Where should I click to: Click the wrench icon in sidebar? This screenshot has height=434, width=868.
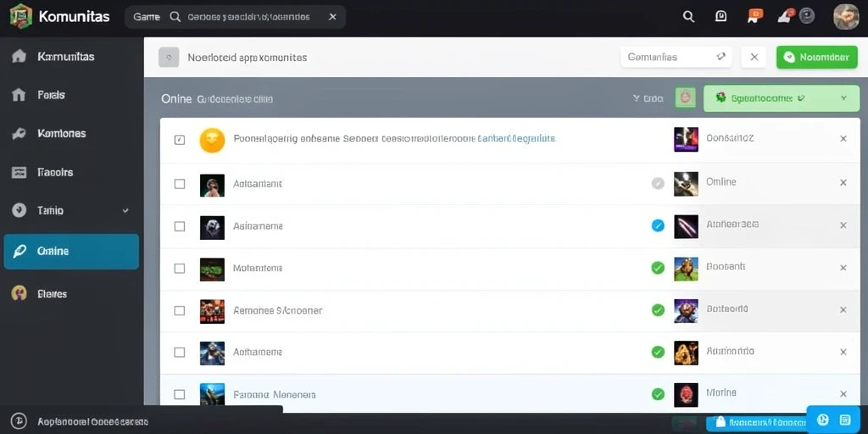[19, 133]
